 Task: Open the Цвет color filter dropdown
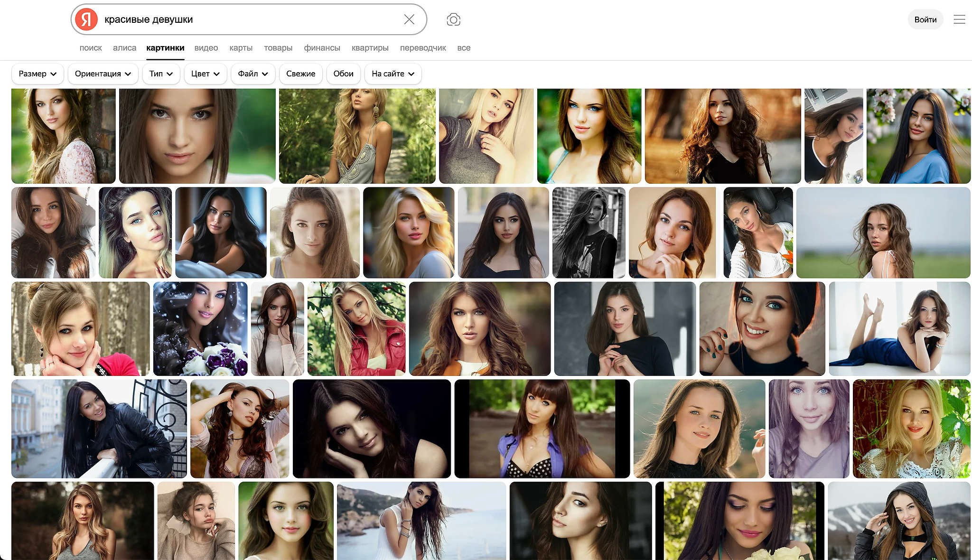tap(205, 74)
